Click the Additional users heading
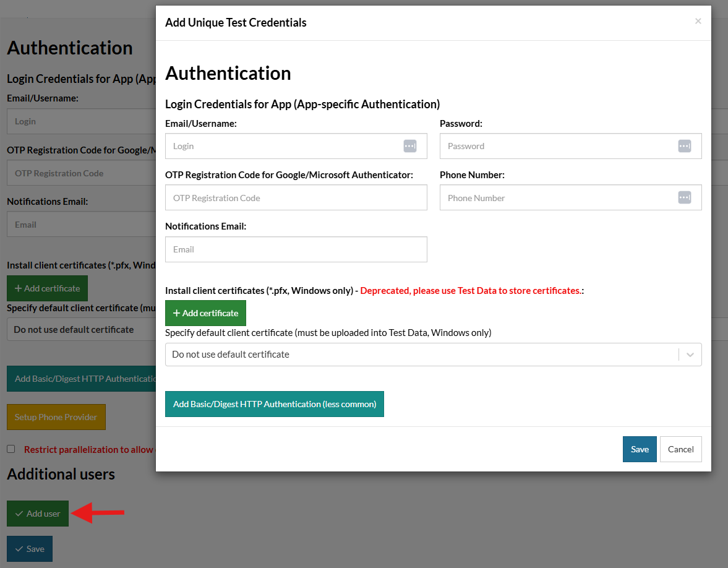Image resolution: width=728 pixels, height=568 pixels. pos(61,474)
